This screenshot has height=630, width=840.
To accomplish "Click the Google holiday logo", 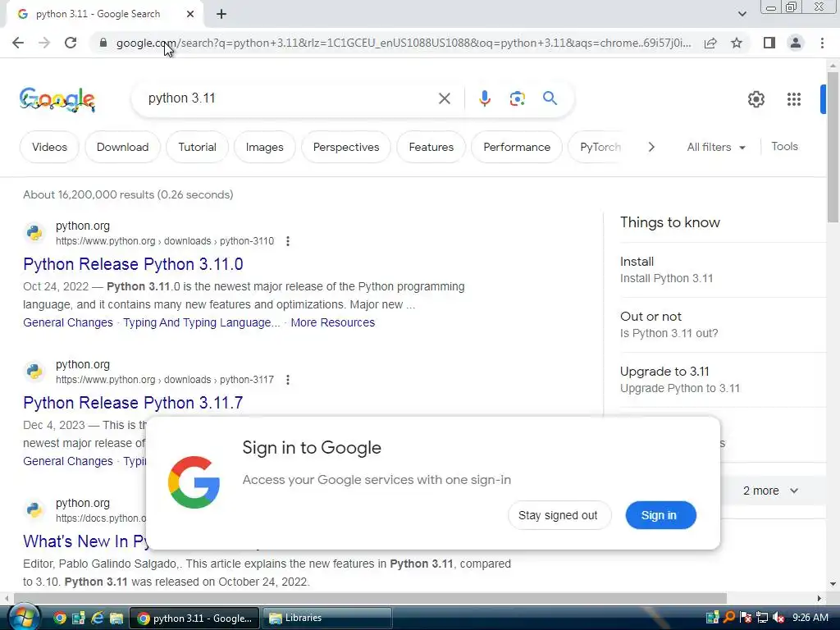I will [x=57, y=99].
